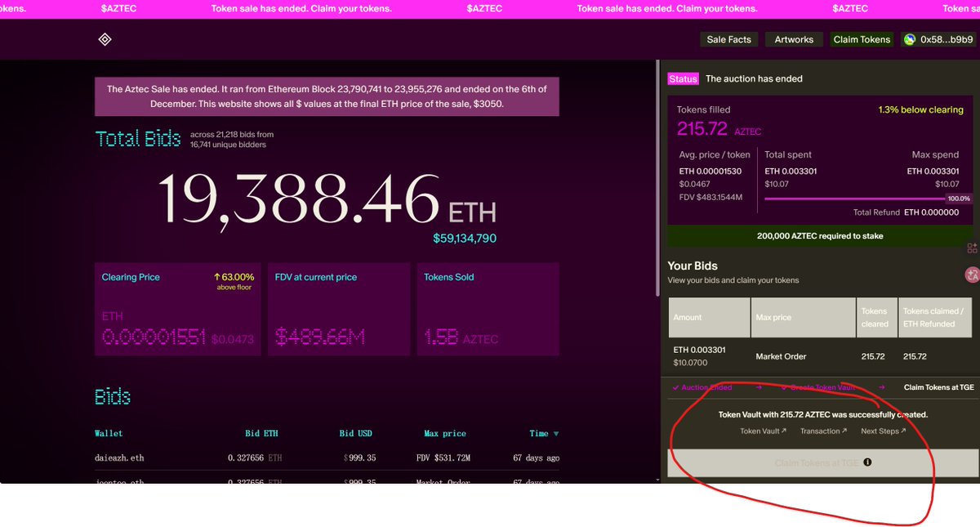Click the main page vertical scrollbar
Viewport: 980px width, 527px height.
[656, 180]
